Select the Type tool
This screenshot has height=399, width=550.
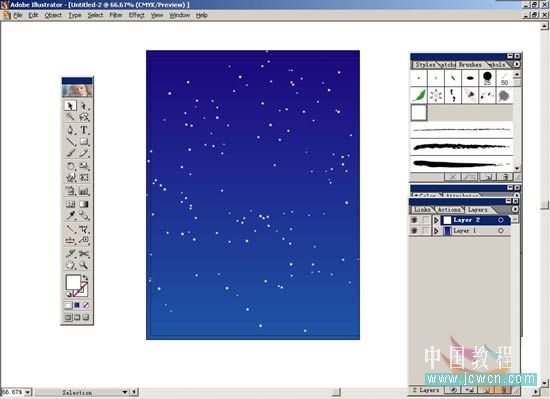coord(83,130)
